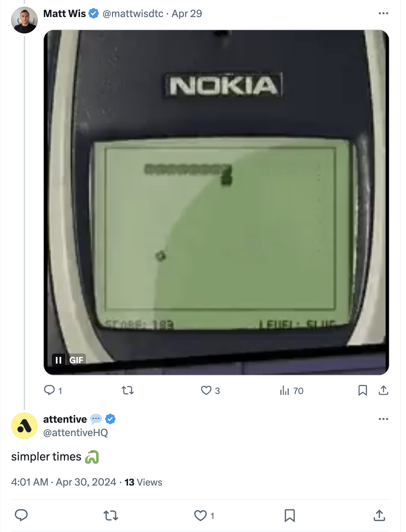Viewport: 406px width, 532px height.
Task: Like attentive's simpler times tweet
Action: click(200, 515)
